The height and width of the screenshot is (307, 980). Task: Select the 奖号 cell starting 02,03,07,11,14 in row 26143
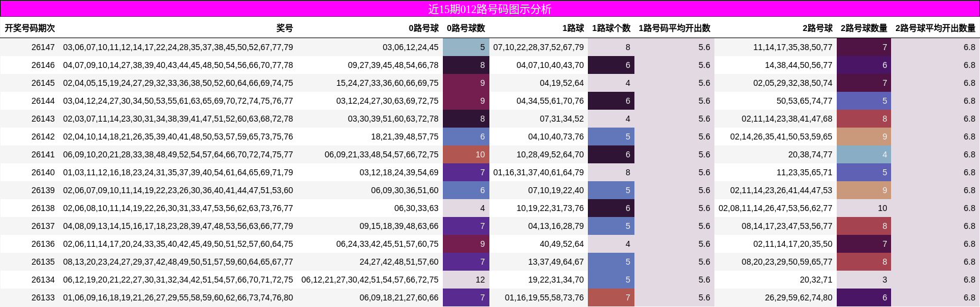coord(178,119)
